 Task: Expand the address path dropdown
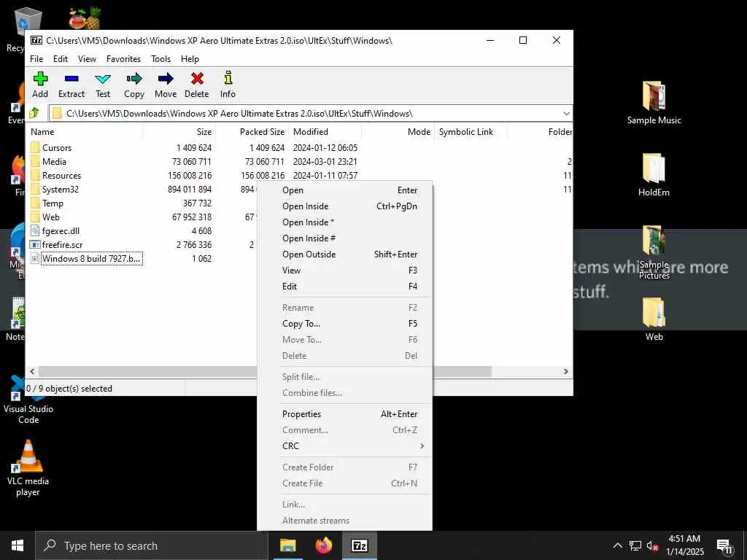pyautogui.click(x=566, y=113)
